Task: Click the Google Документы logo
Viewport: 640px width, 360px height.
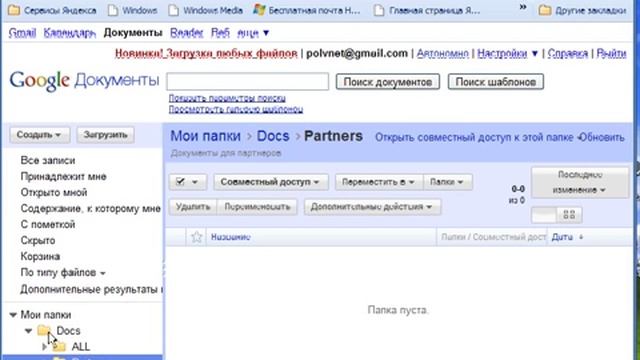Action: click(x=84, y=80)
